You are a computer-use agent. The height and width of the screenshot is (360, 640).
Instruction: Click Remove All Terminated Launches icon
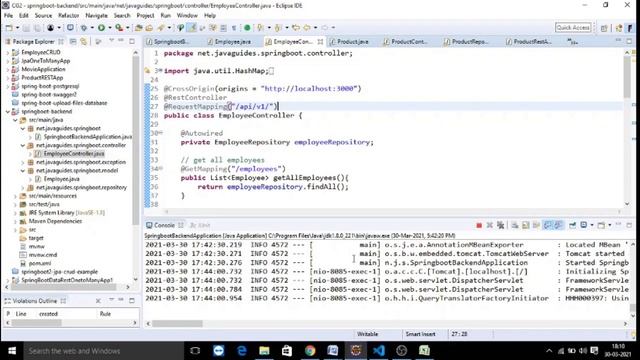coord(500,225)
